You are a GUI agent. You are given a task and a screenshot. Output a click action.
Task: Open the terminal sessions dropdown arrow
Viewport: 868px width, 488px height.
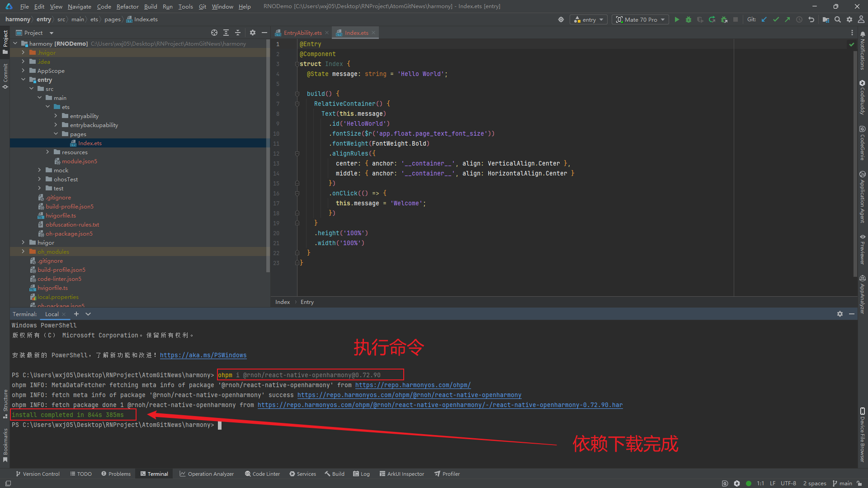(x=88, y=314)
